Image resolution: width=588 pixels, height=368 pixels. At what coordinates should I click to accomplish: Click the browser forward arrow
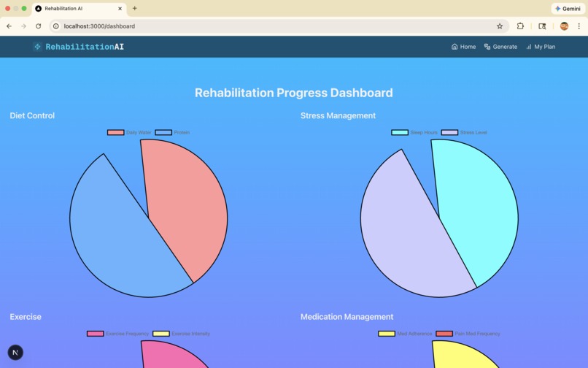23,26
